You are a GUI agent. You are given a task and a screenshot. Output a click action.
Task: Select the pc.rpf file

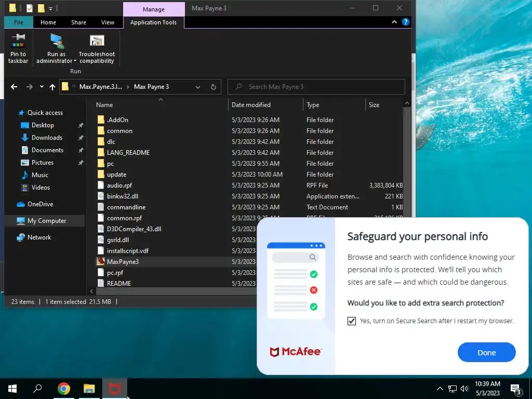coord(115,272)
